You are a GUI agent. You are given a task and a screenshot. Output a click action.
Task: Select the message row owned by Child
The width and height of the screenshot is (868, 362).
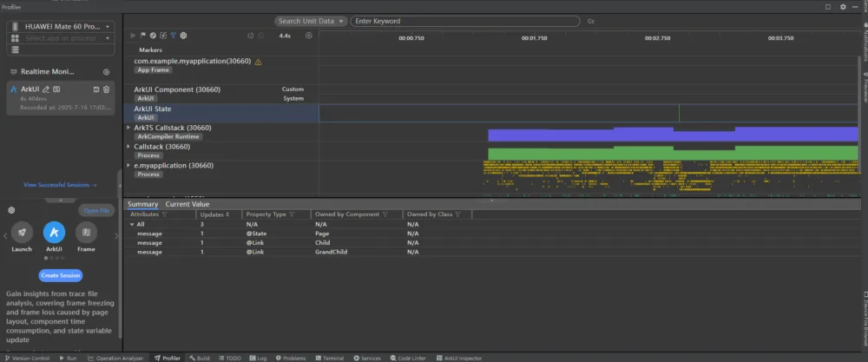coord(299,242)
